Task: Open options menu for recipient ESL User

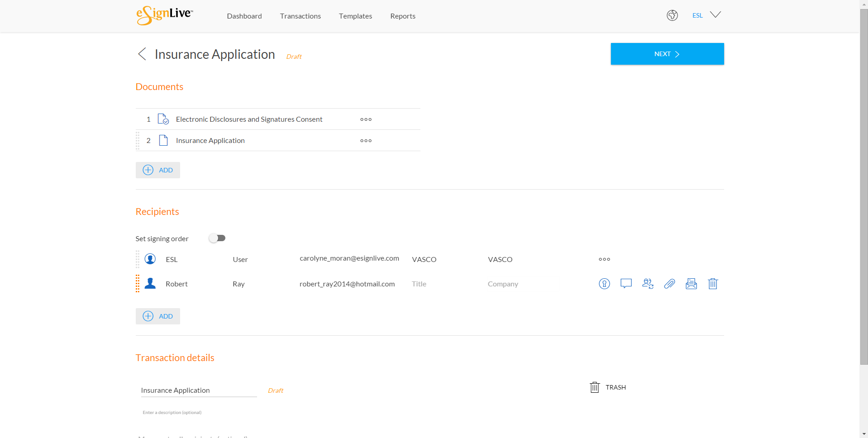Action: pos(604,259)
